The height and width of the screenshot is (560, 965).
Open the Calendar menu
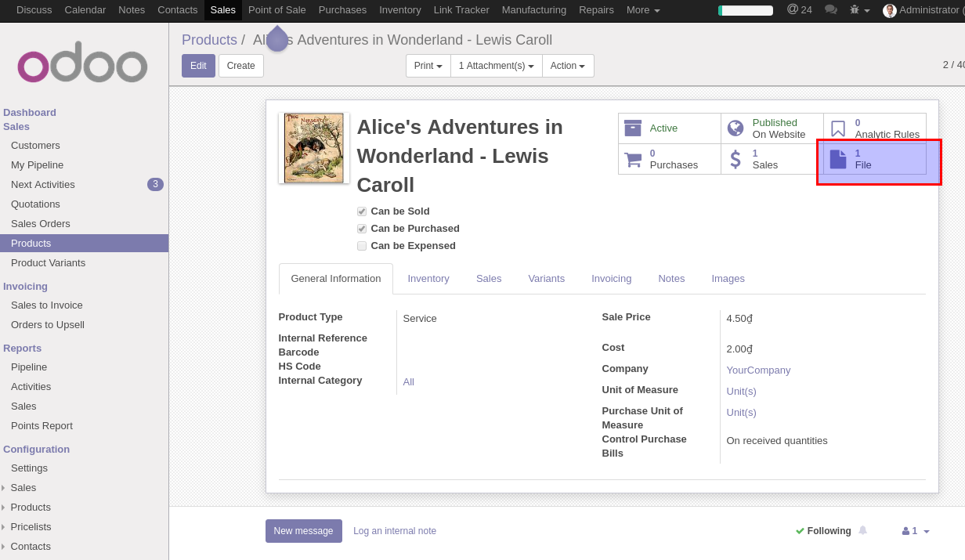(85, 10)
